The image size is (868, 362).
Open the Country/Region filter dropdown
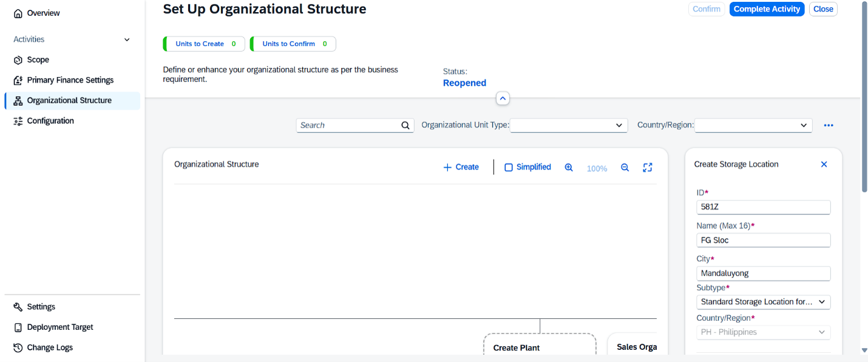click(x=753, y=125)
